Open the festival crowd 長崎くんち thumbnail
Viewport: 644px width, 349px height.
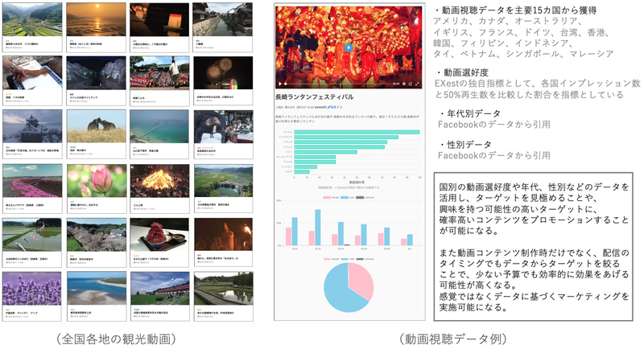[159, 72]
